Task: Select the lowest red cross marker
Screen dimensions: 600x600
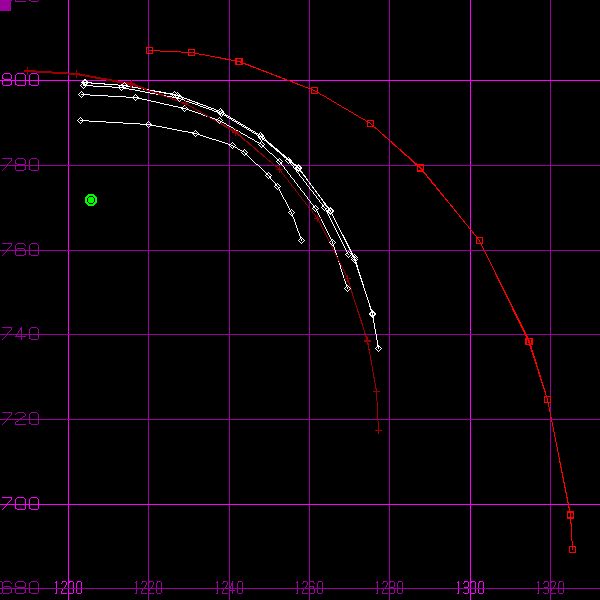Action: [379, 430]
